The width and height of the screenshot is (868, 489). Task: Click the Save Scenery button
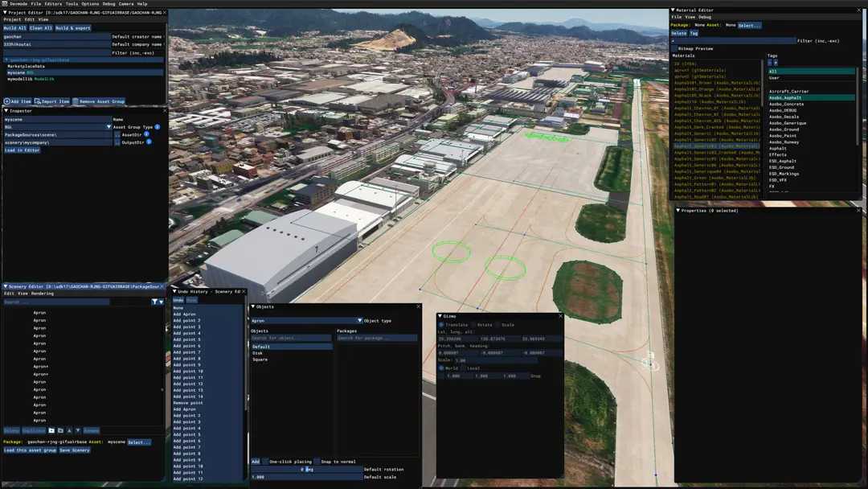(75, 450)
